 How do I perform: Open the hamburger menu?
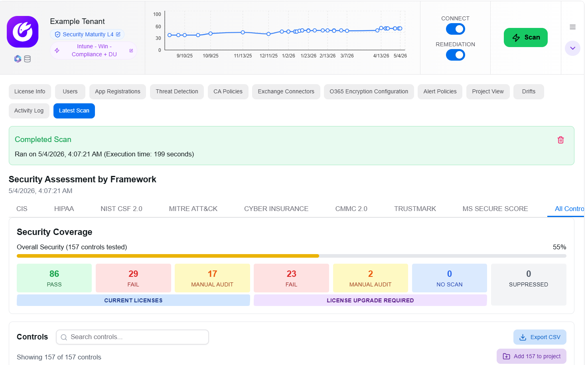click(x=572, y=27)
